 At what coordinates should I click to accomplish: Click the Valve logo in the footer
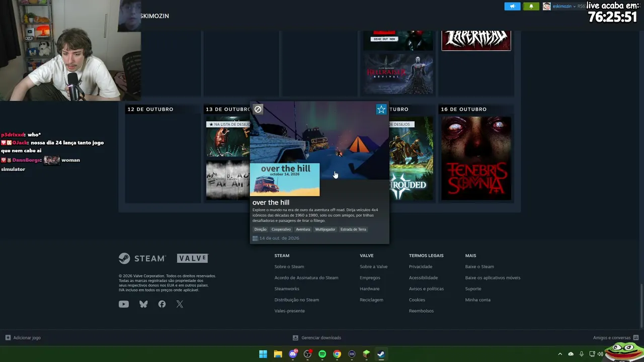(x=192, y=258)
